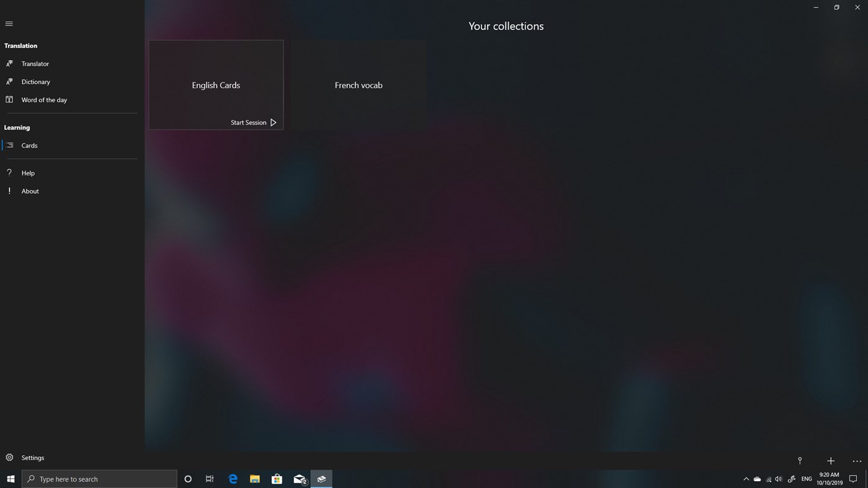Image resolution: width=868 pixels, height=488 pixels.
Task: Show hidden icons with the taskbar chevron
Action: (746, 478)
